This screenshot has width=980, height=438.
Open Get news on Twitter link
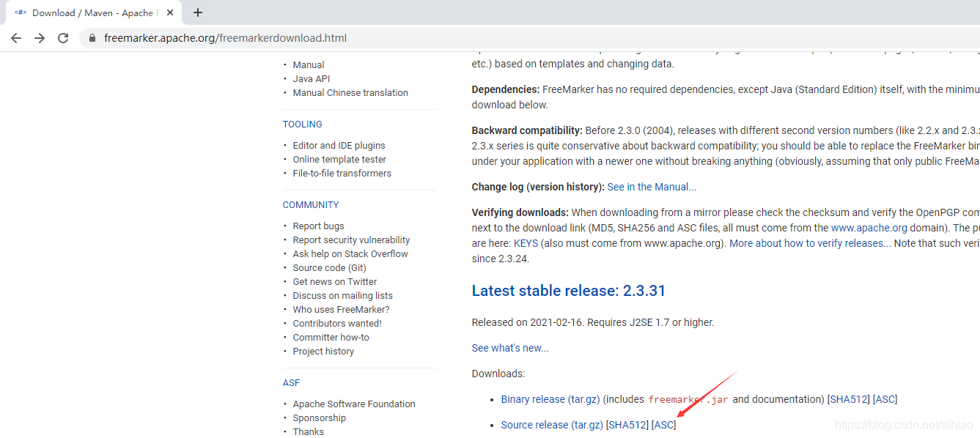coord(335,281)
